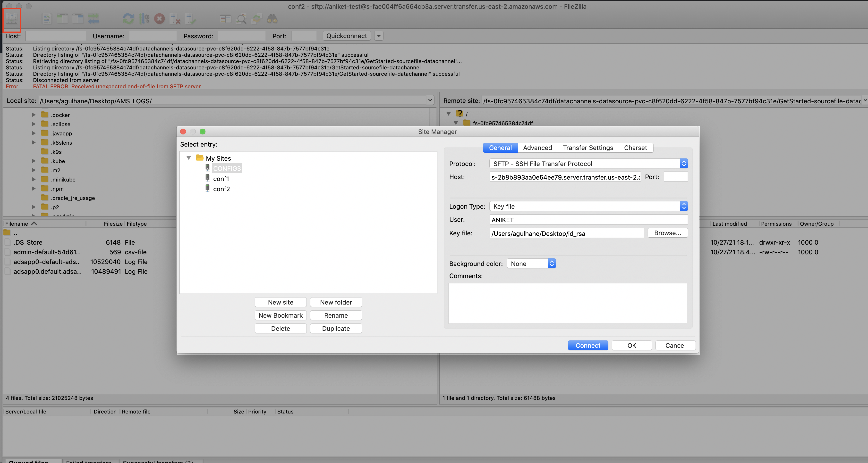Click the remote root question-mark icon
Screen dimensions: 868x463
(460, 114)
